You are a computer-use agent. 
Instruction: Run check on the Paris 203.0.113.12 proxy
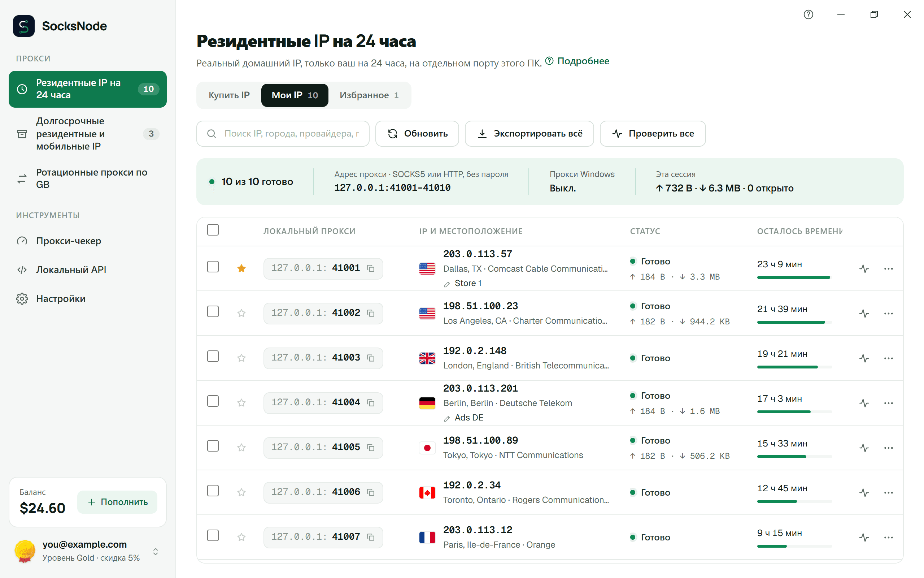(x=864, y=537)
